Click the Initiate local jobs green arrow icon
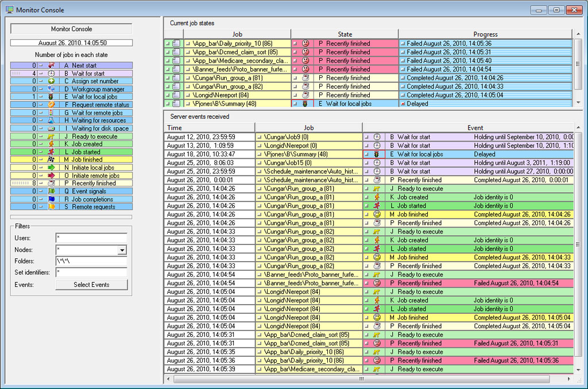Image resolution: width=588 pixels, height=389 pixels. [51, 168]
